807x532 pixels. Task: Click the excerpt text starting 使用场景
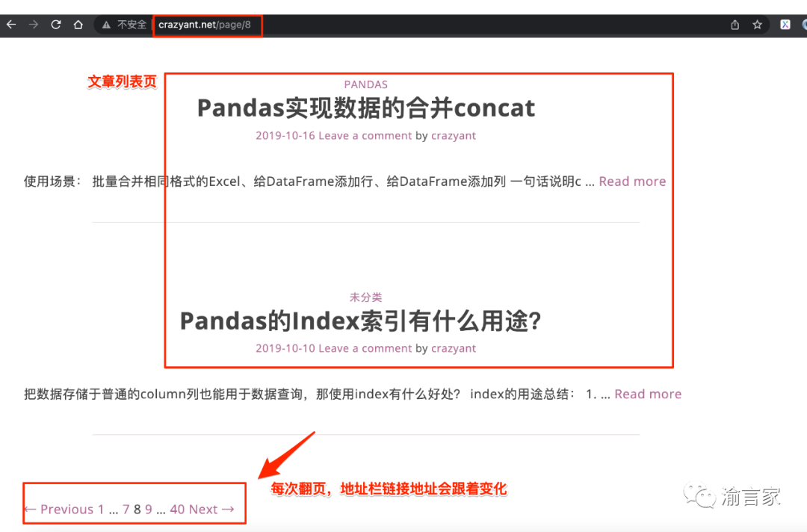309,181
